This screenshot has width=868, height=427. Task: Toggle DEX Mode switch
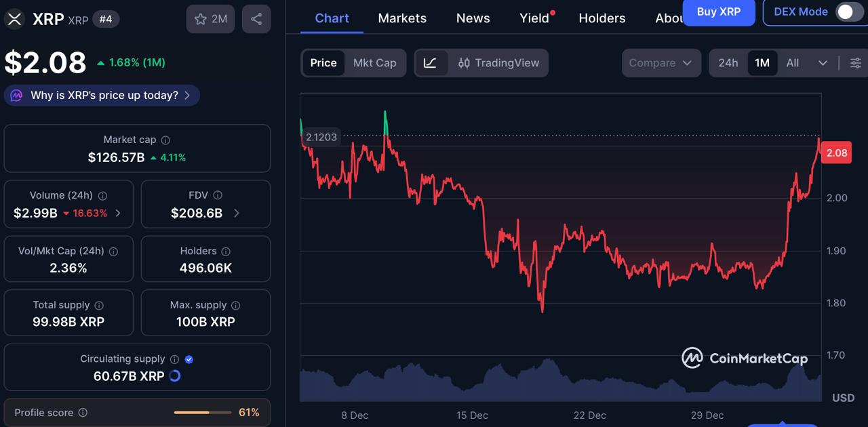(x=848, y=12)
